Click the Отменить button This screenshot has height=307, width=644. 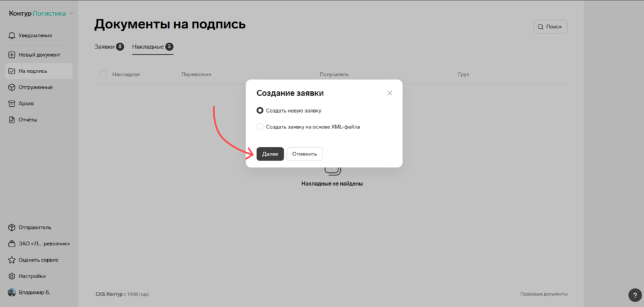pos(305,154)
